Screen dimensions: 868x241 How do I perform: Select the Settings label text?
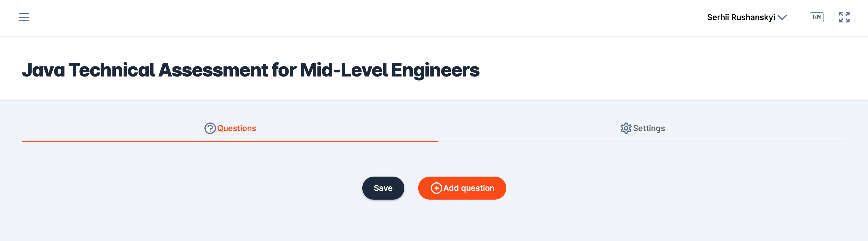[649, 128]
